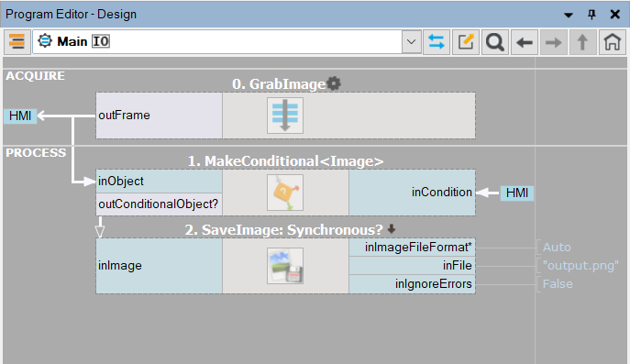Image resolution: width=630 pixels, height=364 pixels.
Task: Click the HMI label connected to inCondition
Action: coord(517,193)
